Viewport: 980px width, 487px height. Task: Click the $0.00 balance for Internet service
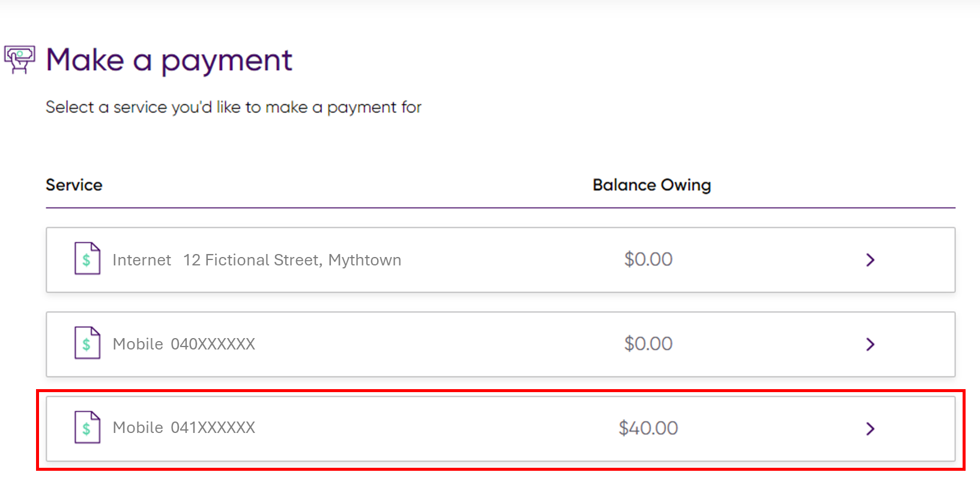click(648, 259)
